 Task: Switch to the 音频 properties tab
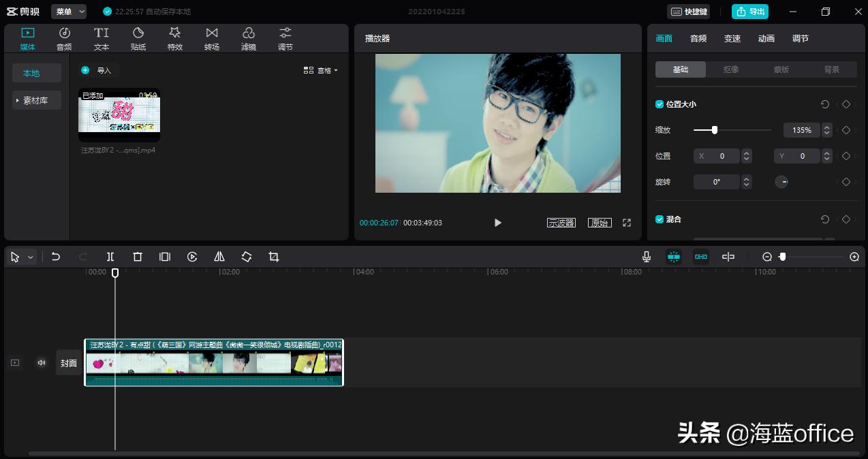(698, 39)
